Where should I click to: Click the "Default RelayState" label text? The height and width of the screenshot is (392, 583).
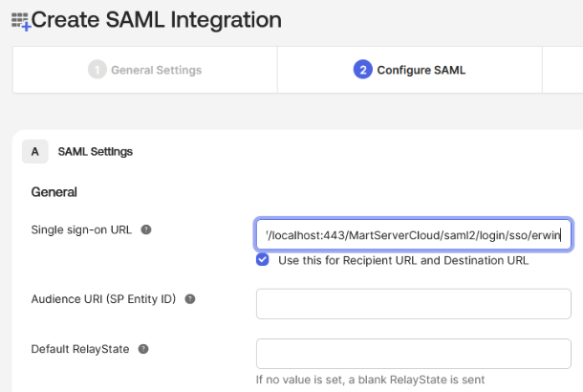click(80, 349)
